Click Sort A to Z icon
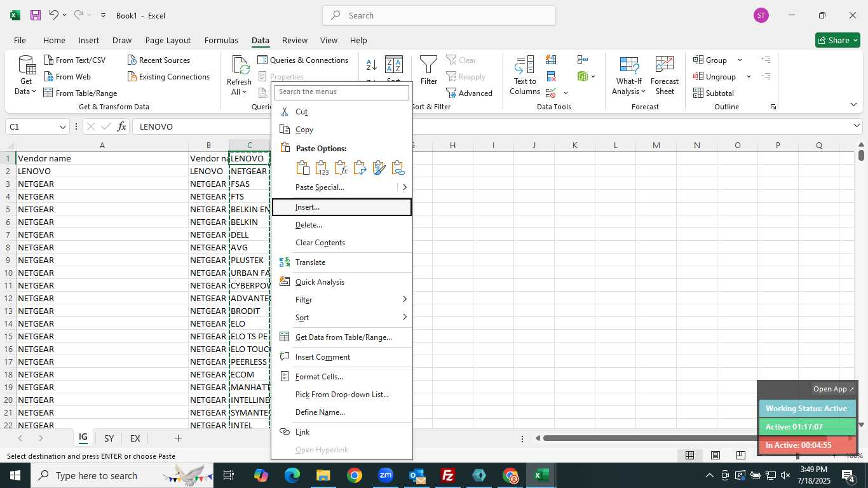The image size is (868, 488). 372,64
